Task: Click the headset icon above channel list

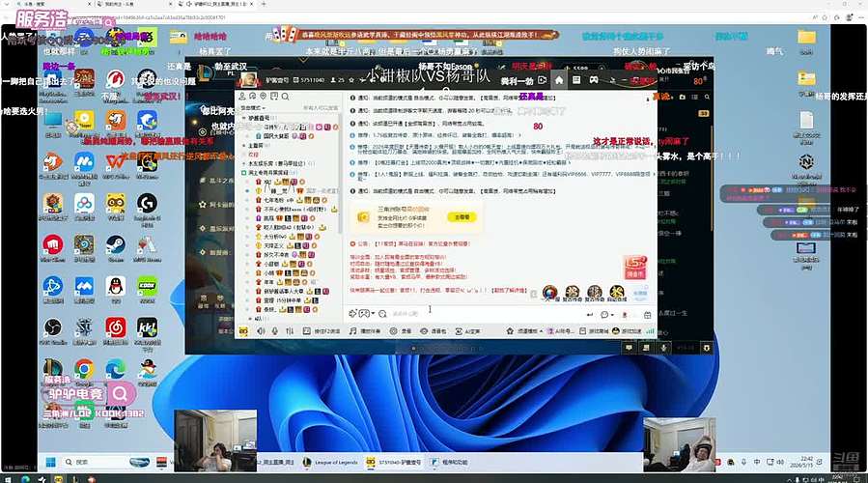Action: [x=253, y=97]
